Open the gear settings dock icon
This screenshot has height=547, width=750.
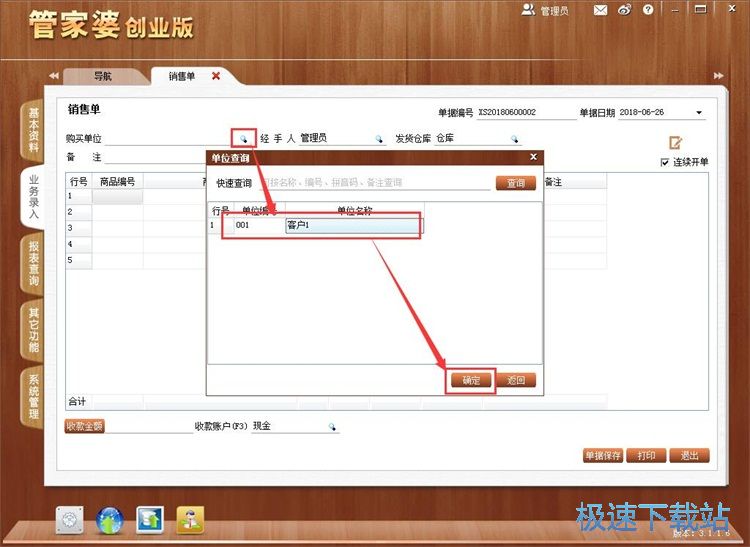70,520
